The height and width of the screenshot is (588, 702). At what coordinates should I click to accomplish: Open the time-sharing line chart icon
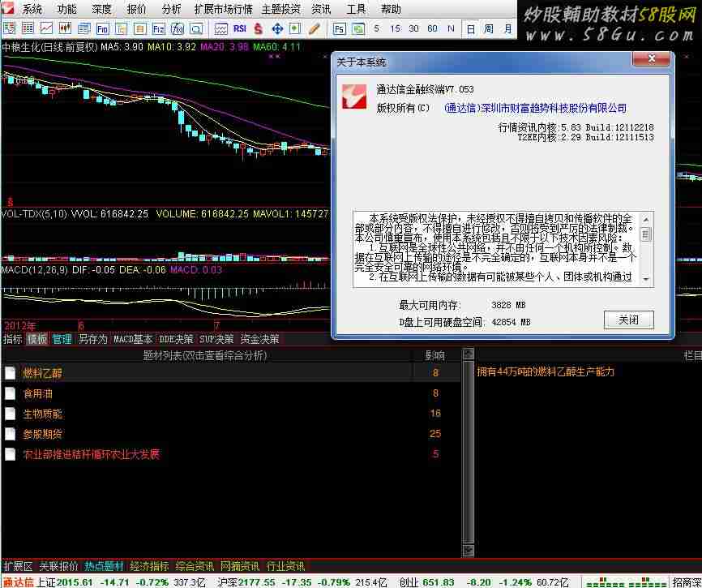(x=46, y=28)
